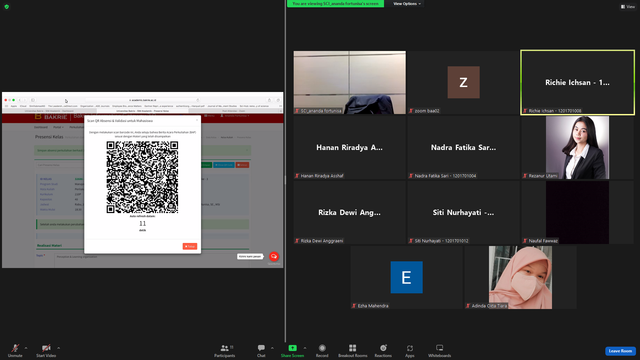Click Safari address bar in shared screen
Image resolution: width=640 pixels, height=360 pixels.
[142, 100]
